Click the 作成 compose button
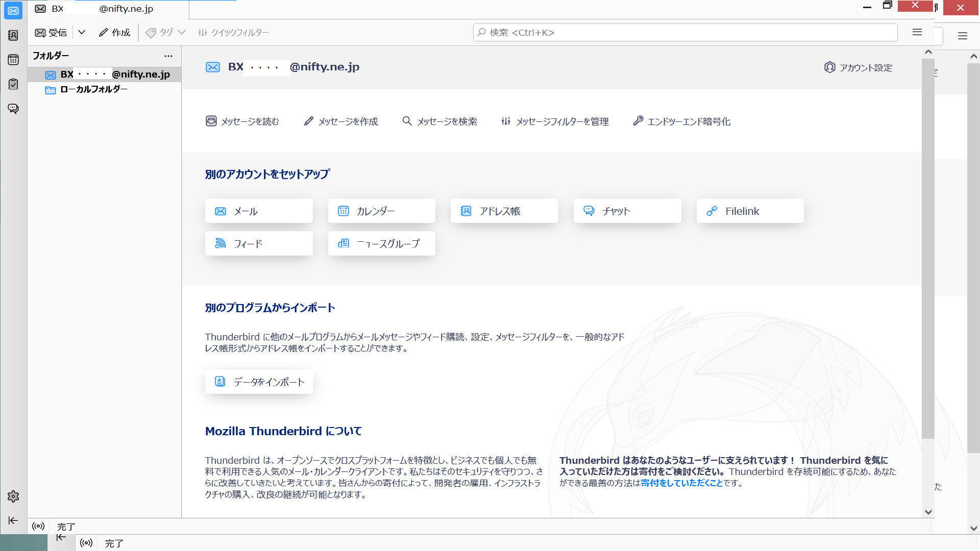This screenshot has width=980, height=551. [115, 33]
